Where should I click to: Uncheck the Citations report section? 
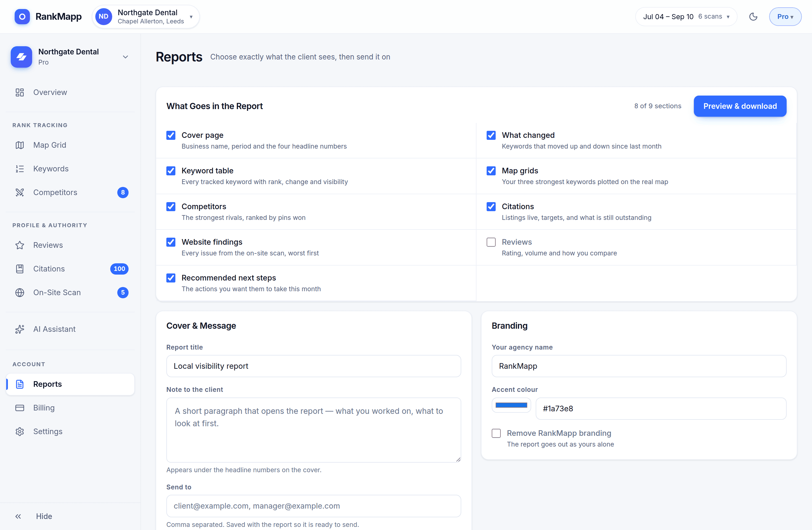coord(491,207)
